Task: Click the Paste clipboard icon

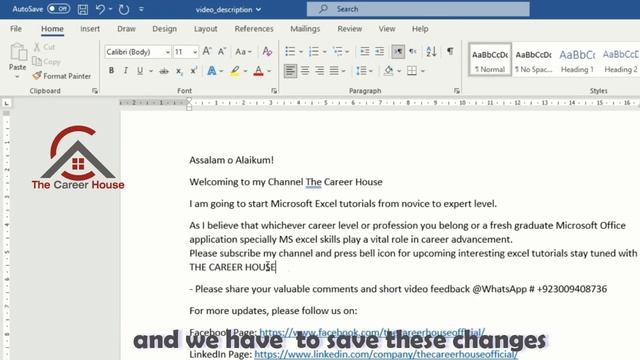Action: 18,52
